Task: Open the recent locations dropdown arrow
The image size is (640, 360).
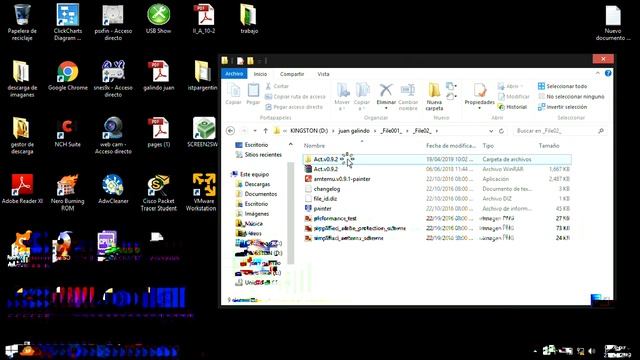Action: pos(255,131)
